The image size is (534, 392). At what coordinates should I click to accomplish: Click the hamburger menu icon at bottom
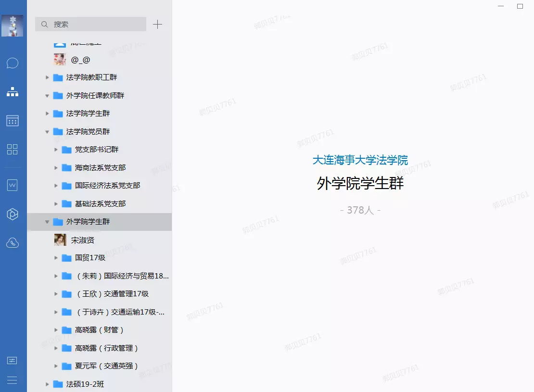tap(13, 380)
